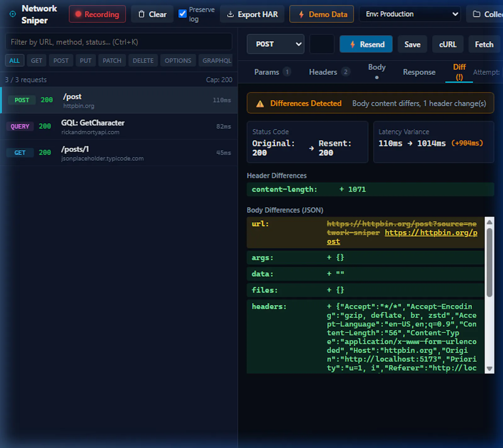Select the OPTIONS filter chip
This screenshot has width=503, height=448.
[x=178, y=60]
